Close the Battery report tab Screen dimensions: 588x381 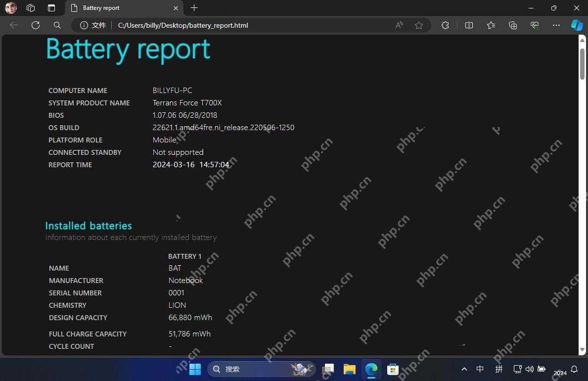176,8
